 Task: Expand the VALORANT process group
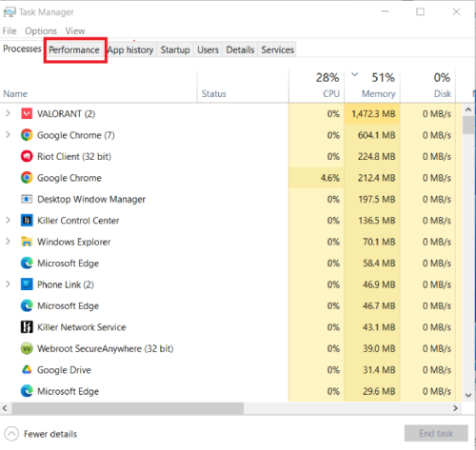(8, 113)
